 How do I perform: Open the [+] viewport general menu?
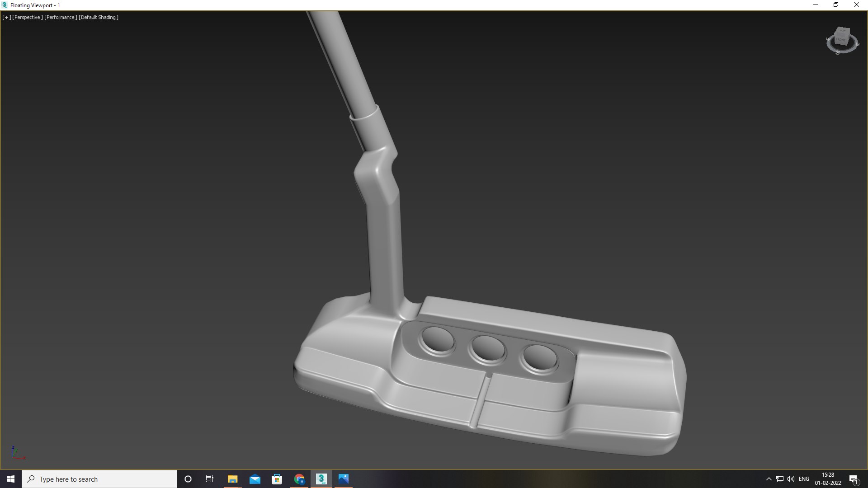[x=7, y=17]
